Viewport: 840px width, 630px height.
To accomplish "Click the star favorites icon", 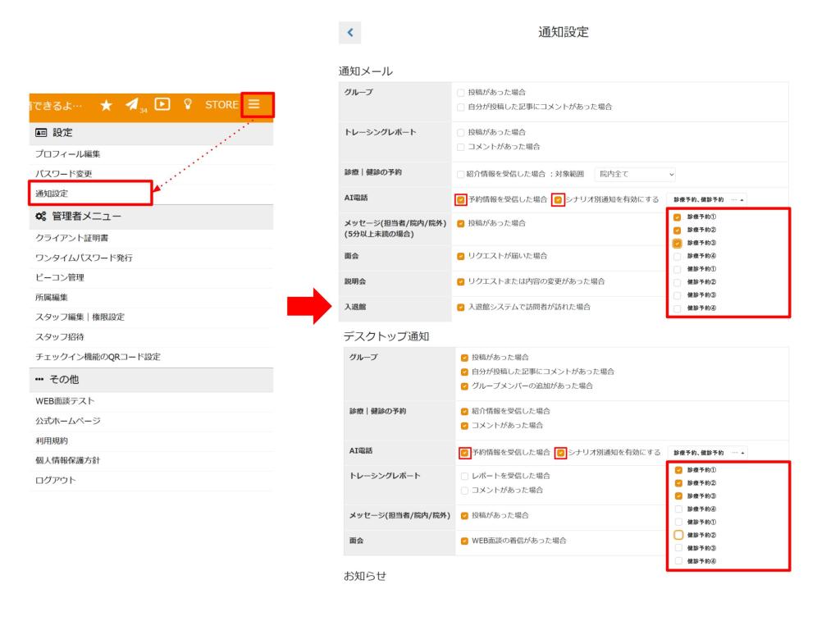I will (107, 105).
